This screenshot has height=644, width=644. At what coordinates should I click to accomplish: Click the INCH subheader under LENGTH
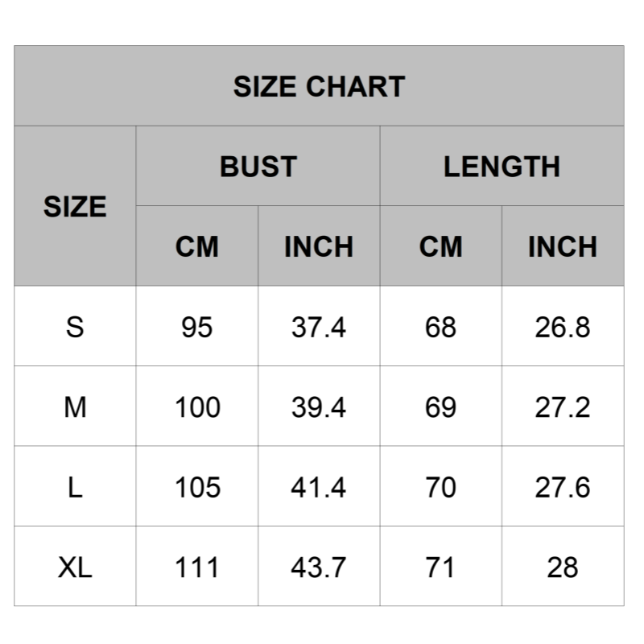tap(563, 246)
